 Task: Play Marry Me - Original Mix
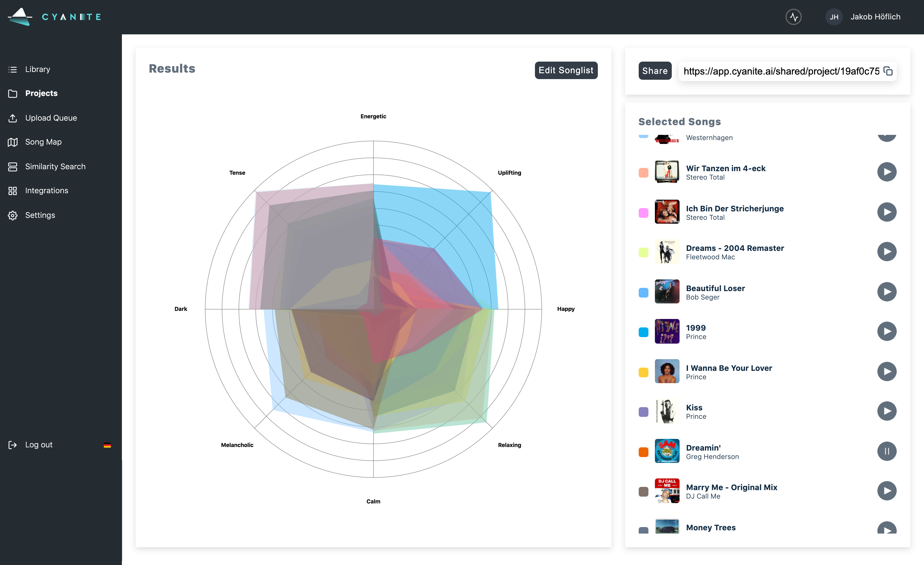pos(886,491)
